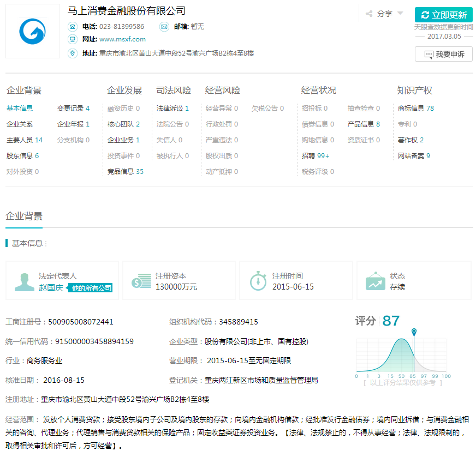This screenshot has width=476, height=451.
Task: Click the score marker pin on chart
Action: pyautogui.click(x=414, y=332)
